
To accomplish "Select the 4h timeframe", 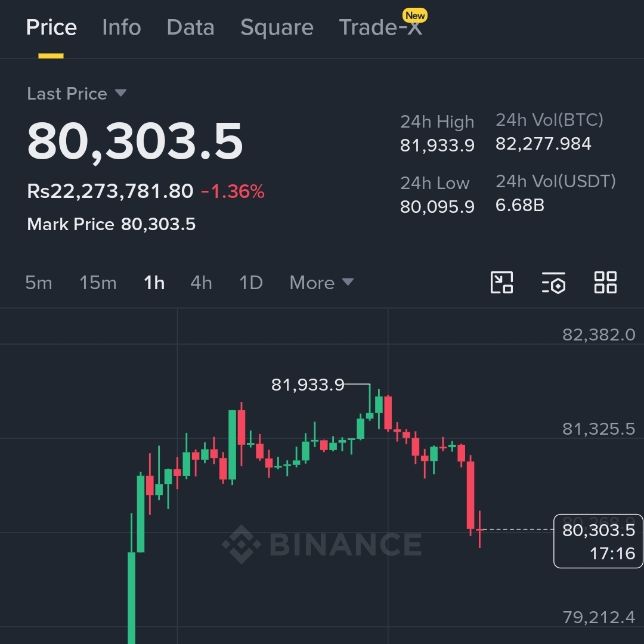I will pos(202,283).
